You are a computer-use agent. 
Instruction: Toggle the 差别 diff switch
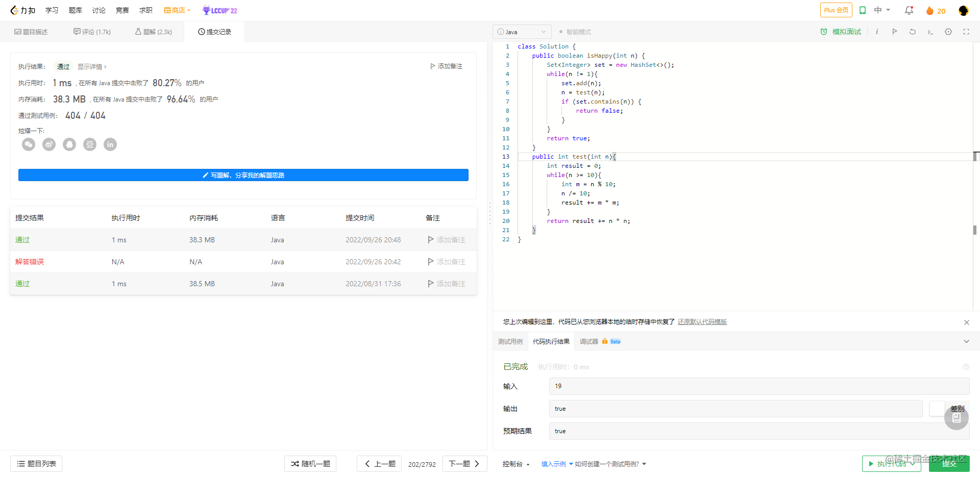(x=937, y=409)
